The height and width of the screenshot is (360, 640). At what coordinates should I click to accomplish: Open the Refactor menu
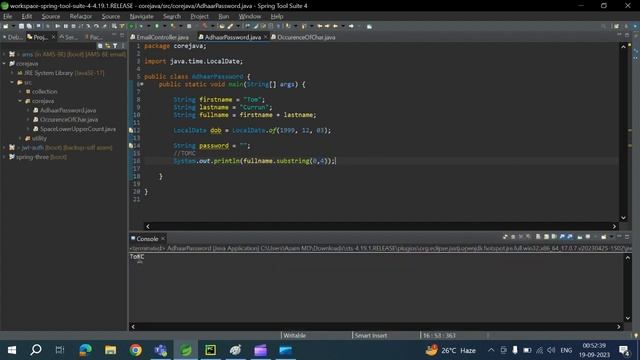pos(80,16)
